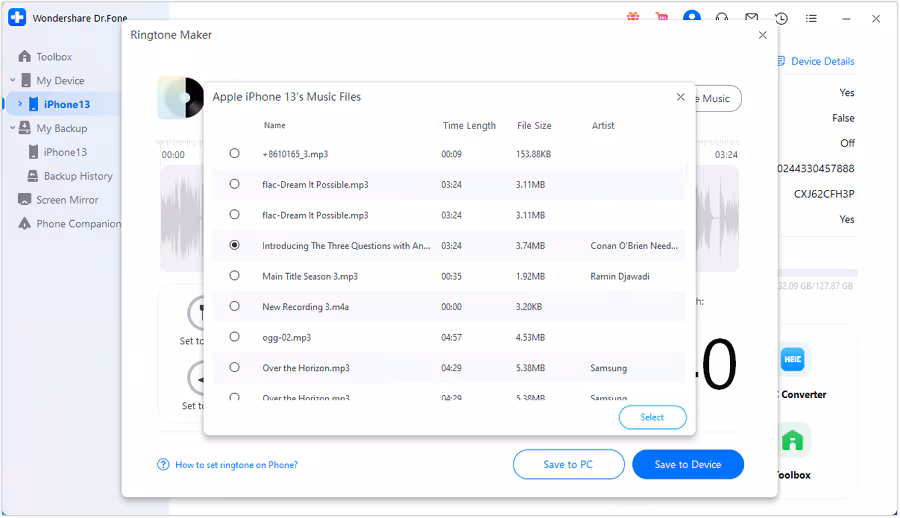Click the HEIC Converter icon
This screenshot has height=518, width=900.
click(x=793, y=359)
